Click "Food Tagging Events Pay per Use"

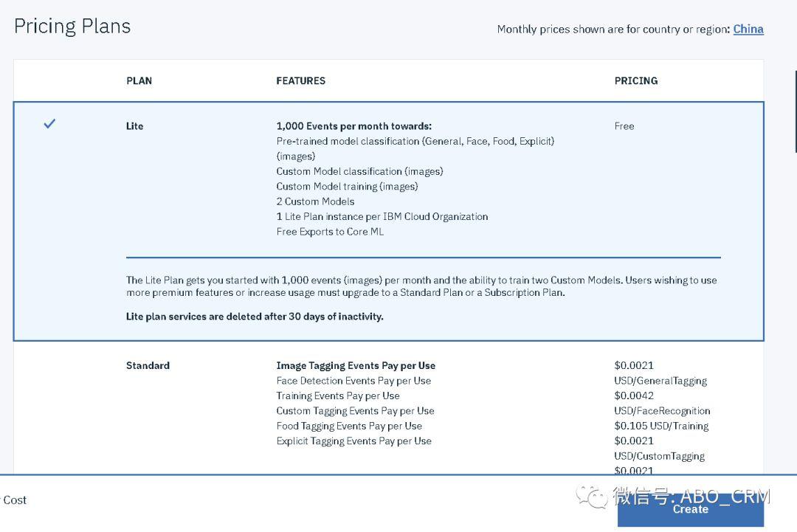[x=349, y=426]
